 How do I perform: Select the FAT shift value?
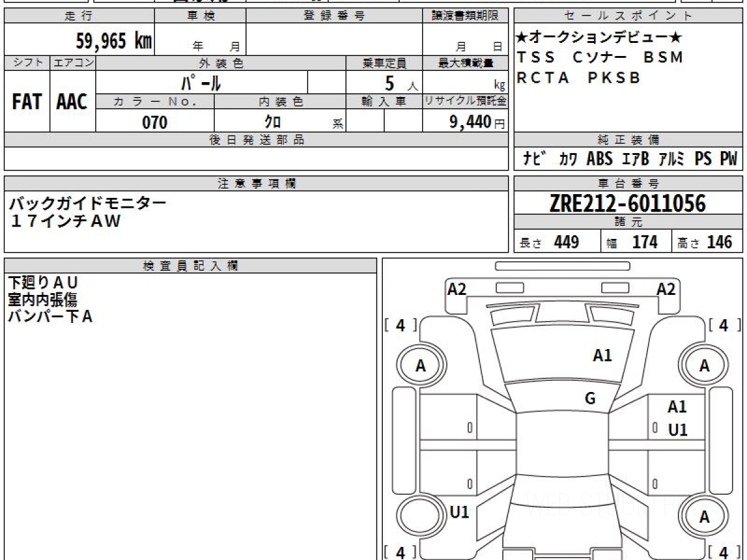click(27, 102)
